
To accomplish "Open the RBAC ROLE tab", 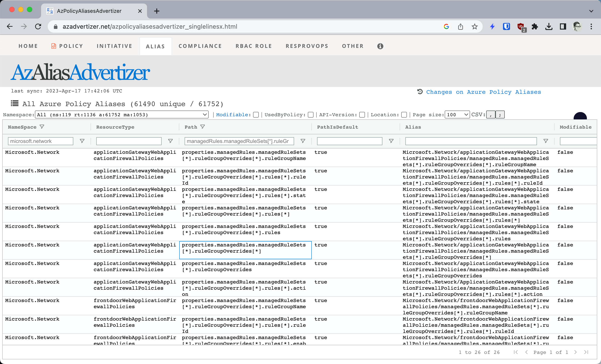I will coord(254,46).
